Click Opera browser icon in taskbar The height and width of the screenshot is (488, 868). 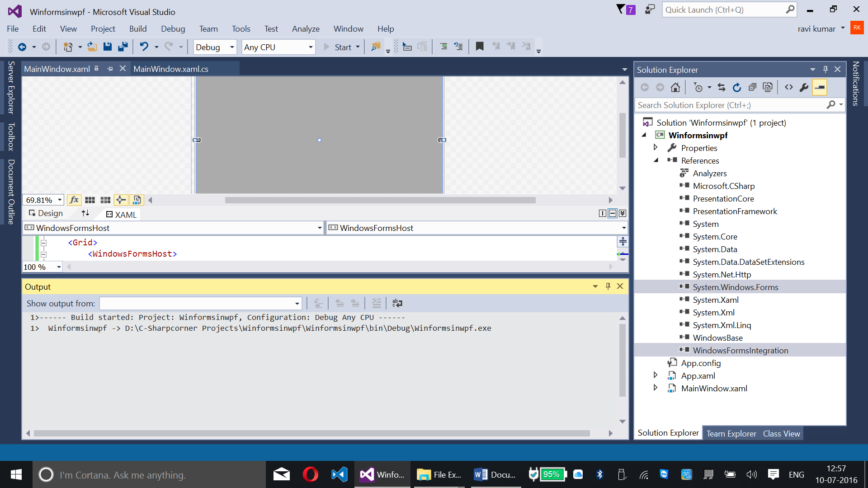tap(311, 474)
